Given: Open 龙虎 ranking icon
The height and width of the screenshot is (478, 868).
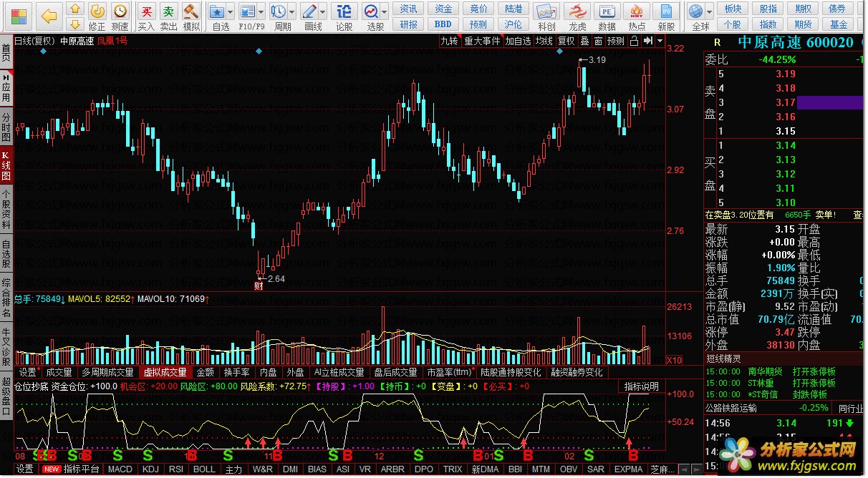Looking at the screenshot, I should pos(577,16).
